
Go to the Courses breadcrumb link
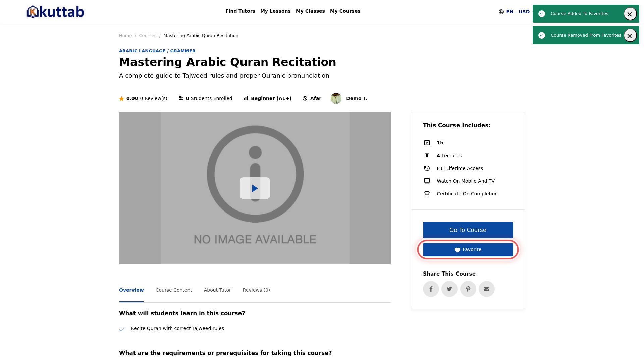point(148,36)
